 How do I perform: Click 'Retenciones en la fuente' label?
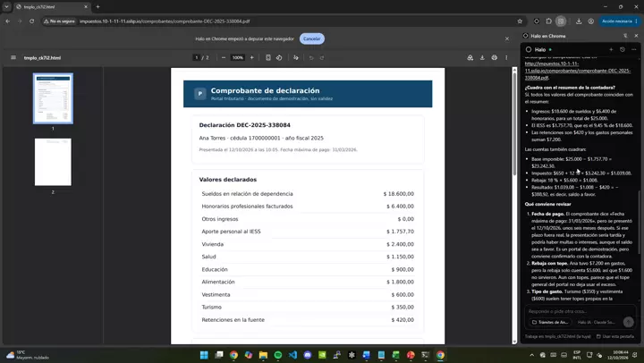click(x=233, y=320)
